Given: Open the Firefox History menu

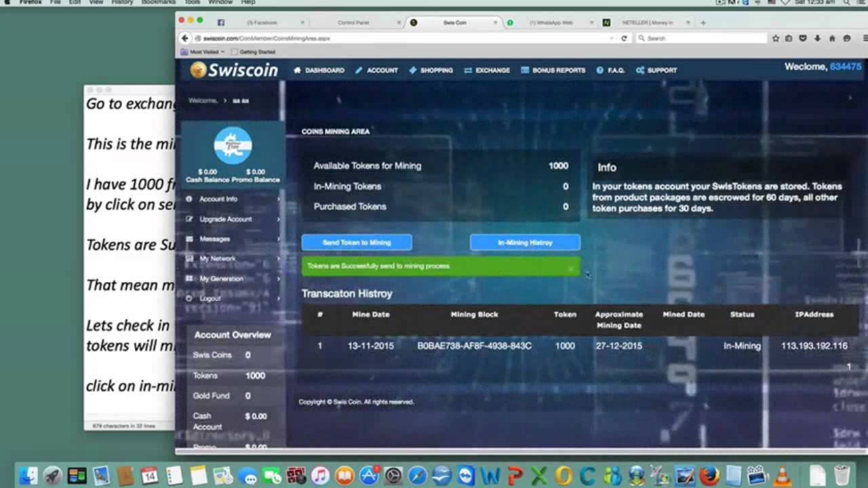Looking at the screenshot, I should (x=122, y=3).
